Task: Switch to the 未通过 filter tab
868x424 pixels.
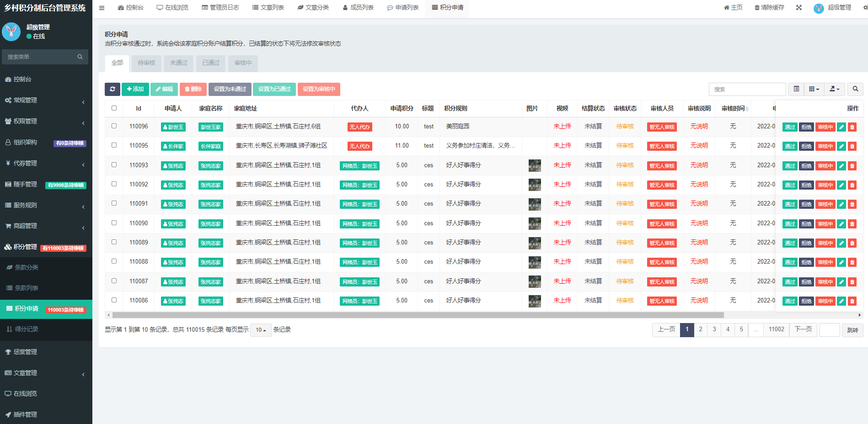Action: (x=179, y=63)
